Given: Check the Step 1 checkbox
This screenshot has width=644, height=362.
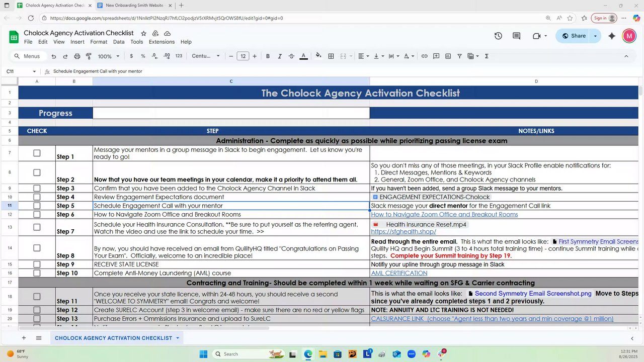Looking at the screenshot, I should click(37, 153).
